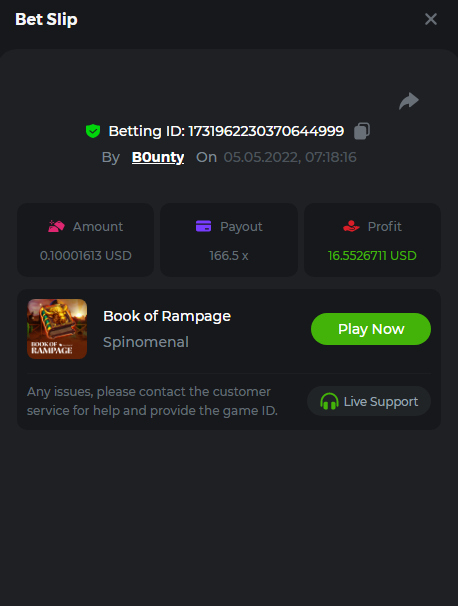The width and height of the screenshot is (458, 606).
Task: Open the B0unty user profile link
Action: click(x=158, y=157)
